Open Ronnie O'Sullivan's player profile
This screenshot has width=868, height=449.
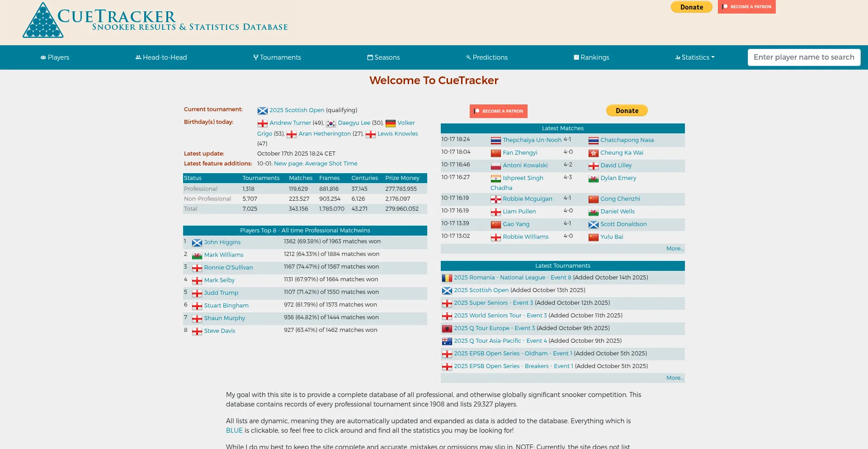228,268
